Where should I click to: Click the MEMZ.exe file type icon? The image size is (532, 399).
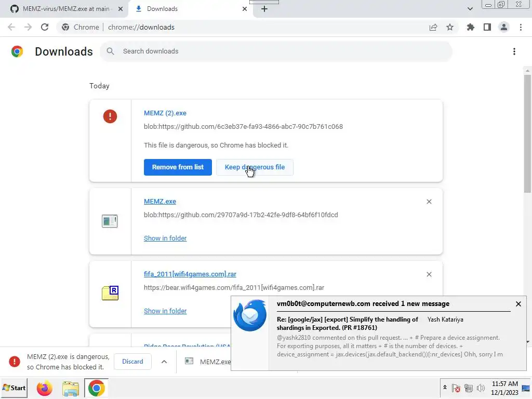[110, 221]
